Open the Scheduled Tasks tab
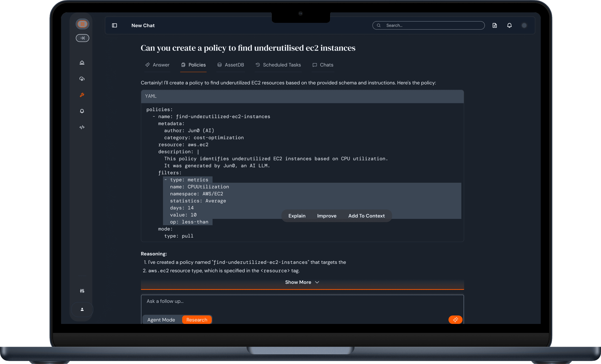The height and width of the screenshot is (364, 601). click(x=278, y=65)
